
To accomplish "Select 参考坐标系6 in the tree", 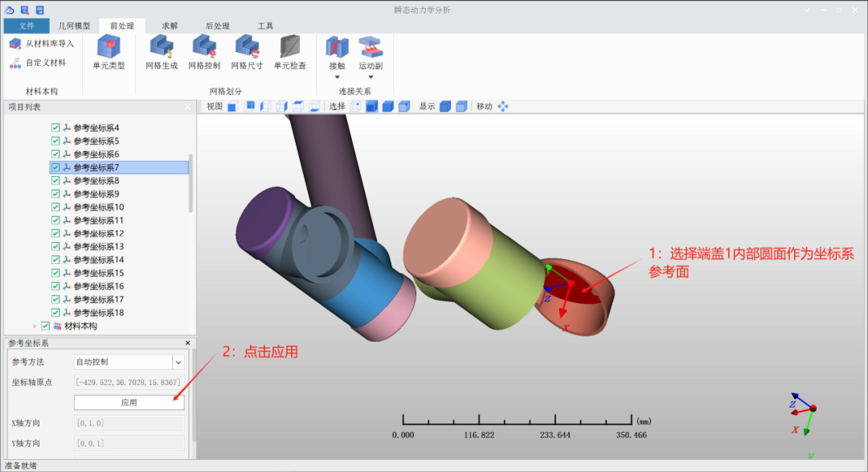I will click(96, 154).
